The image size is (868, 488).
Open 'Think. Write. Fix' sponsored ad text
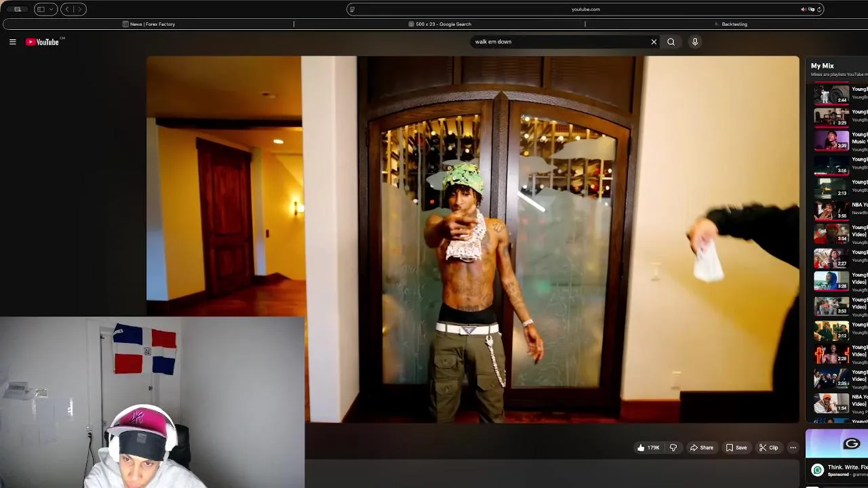click(x=847, y=467)
